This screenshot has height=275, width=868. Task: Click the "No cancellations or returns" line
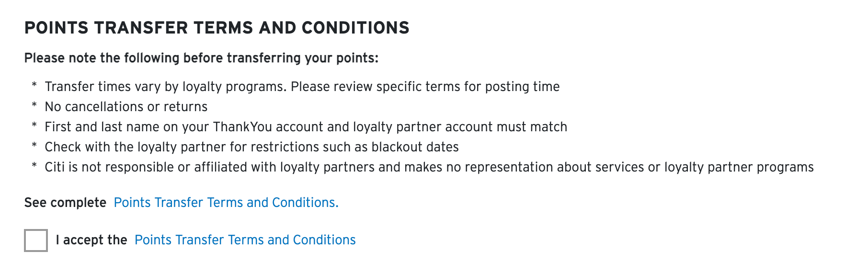click(126, 107)
